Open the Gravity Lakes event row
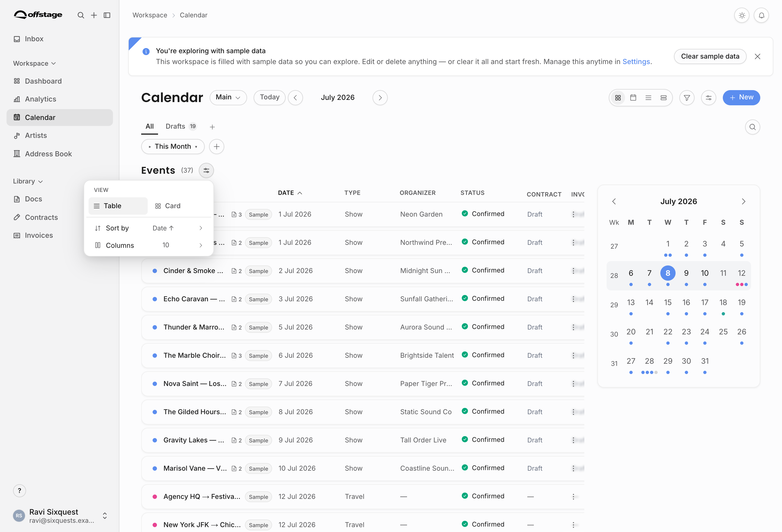 [363, 440]
